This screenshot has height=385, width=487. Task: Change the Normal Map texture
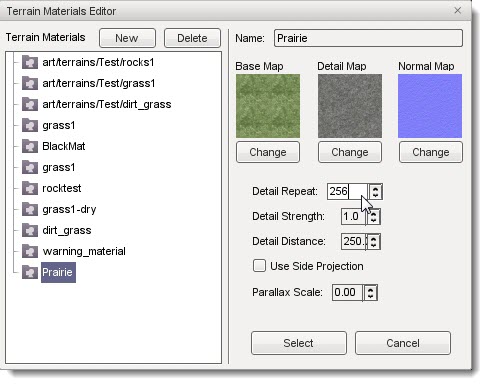tap(431, 152)
